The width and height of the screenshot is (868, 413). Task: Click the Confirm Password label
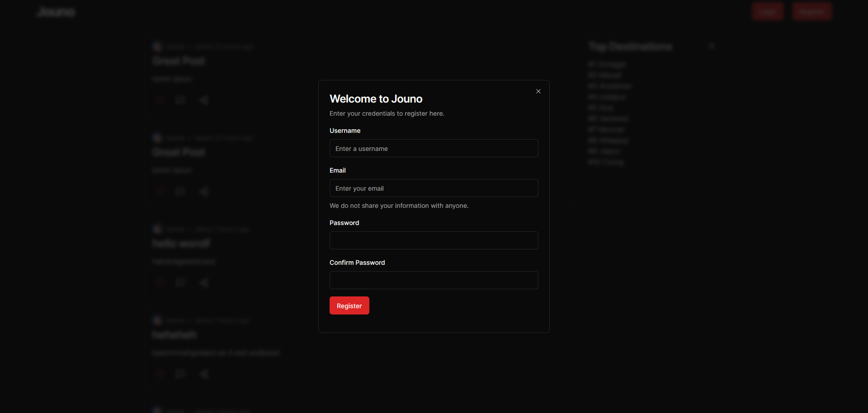pyautogui.click(x=357, y=263)
